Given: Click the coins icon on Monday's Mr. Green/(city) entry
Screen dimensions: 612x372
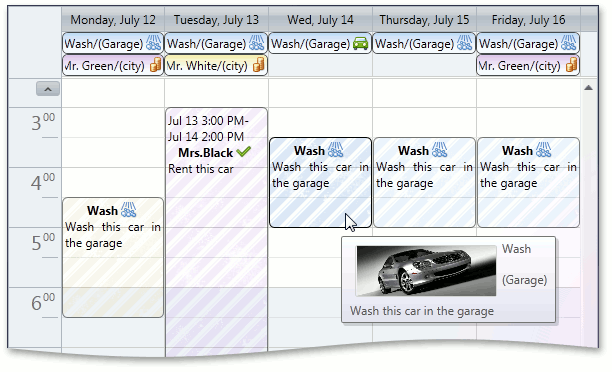Looking at the screenshot, I should (x=156, y=65).
